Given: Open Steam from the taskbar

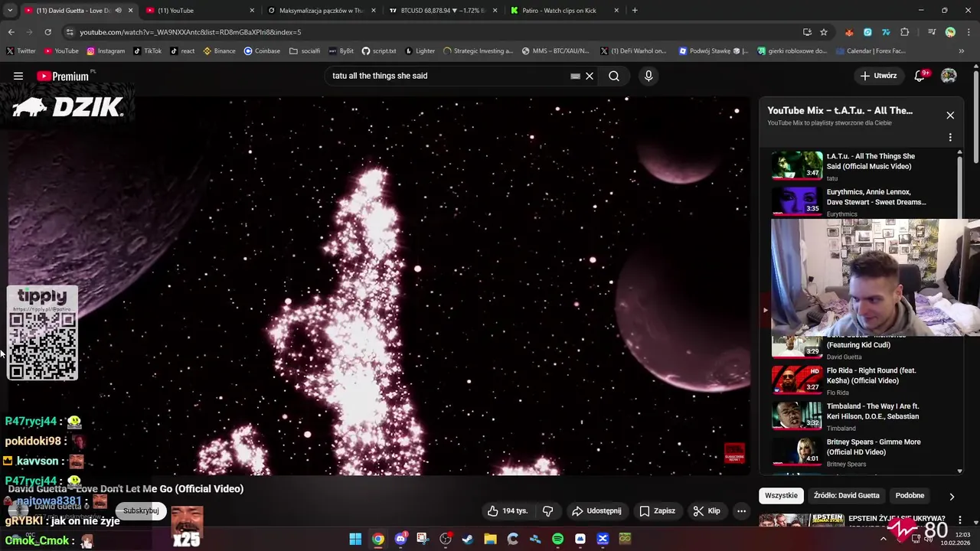Looking at the screenshot, I should point(468,539).
